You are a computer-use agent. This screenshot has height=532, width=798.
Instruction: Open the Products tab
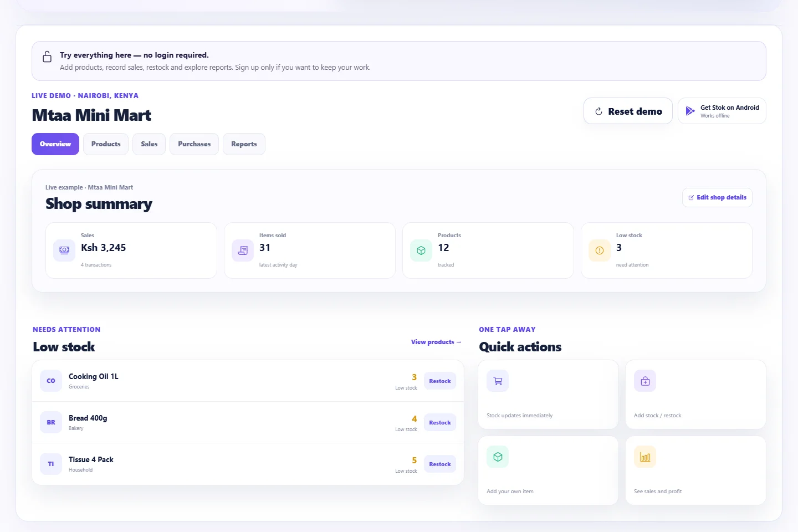pyautogui.click(x=106, y=144)
